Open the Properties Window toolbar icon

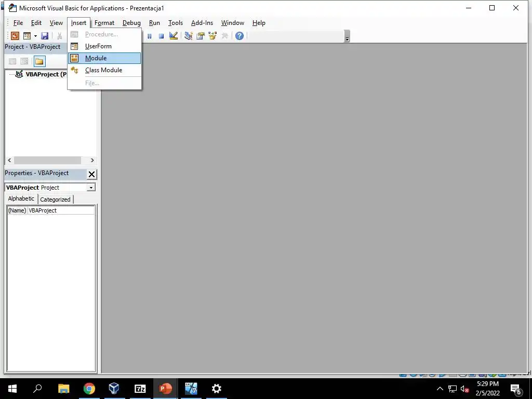coord(201,36)
